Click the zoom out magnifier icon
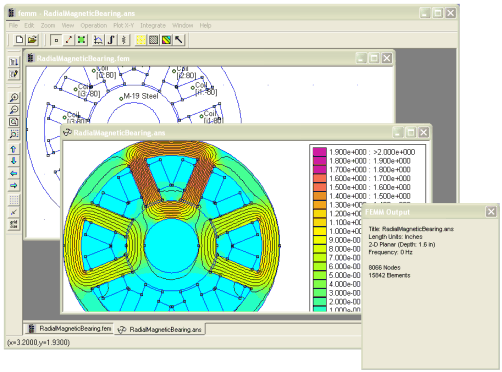 (14, 110)
